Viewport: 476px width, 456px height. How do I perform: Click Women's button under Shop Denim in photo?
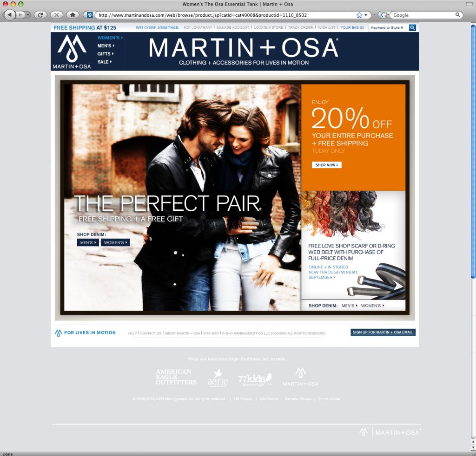click(115, 242)
